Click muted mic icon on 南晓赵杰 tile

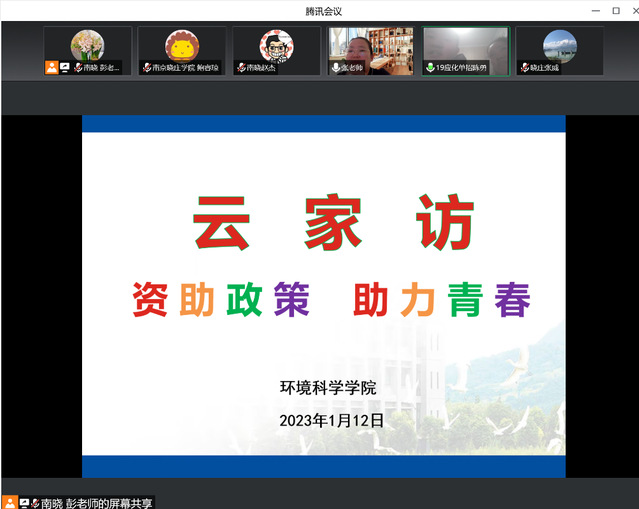coord(241,68)
